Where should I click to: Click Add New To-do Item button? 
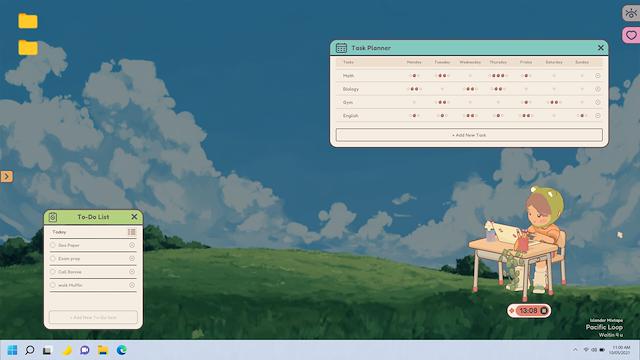(x=93, y=317)
